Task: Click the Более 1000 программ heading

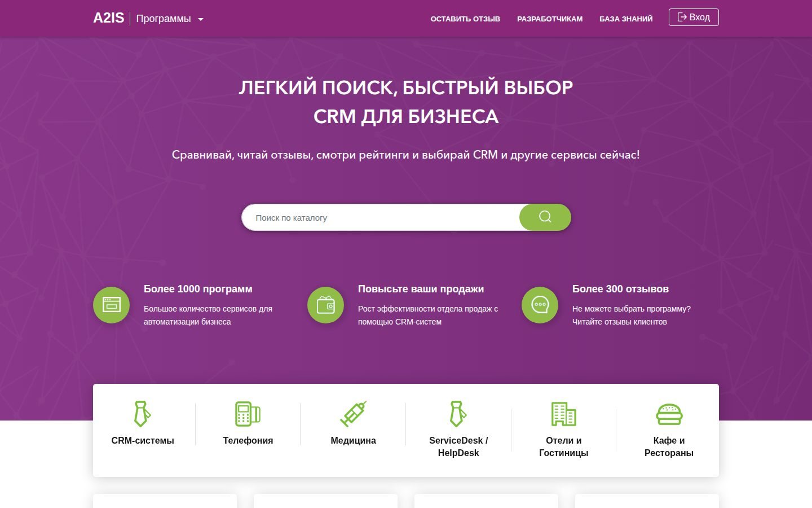Action: [x=198, y=289]
